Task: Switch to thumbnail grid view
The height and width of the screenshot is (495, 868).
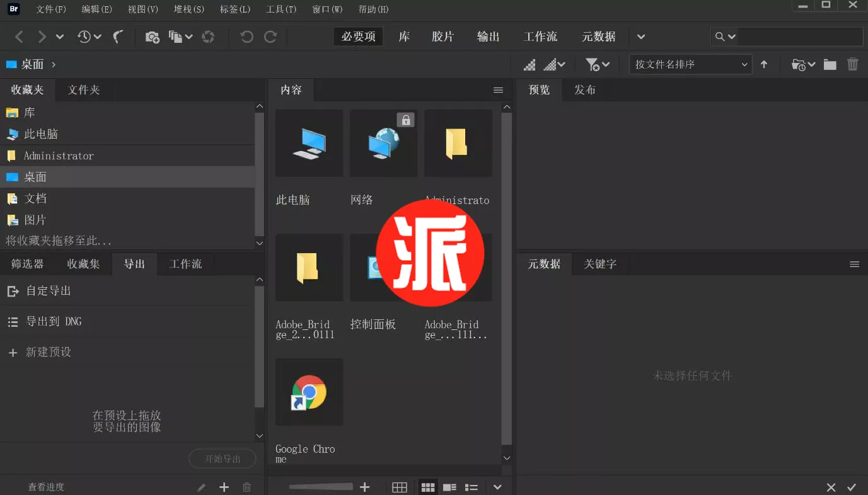Action: pyautogui.click(x=428, y=487)
